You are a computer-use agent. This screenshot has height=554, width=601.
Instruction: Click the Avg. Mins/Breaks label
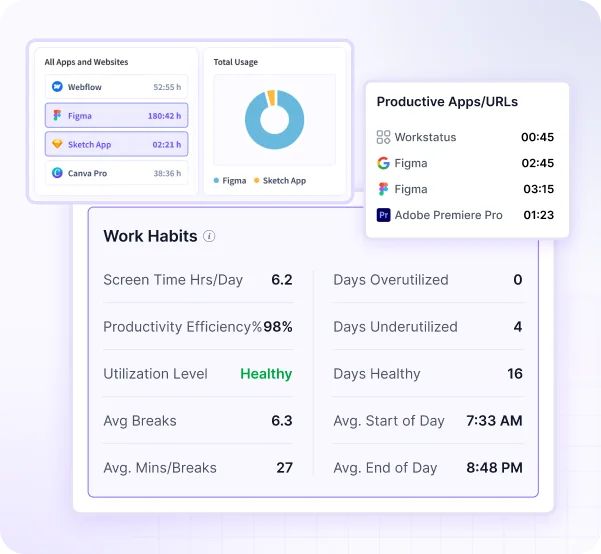pyautogui.click(x=160, y=468)
